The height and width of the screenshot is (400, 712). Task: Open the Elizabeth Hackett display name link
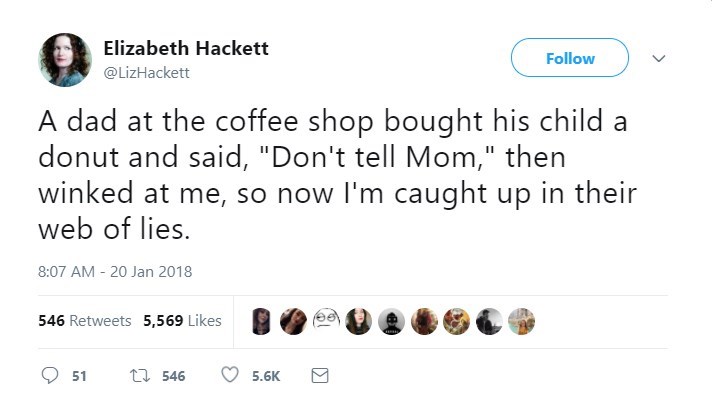coord(186,49)
